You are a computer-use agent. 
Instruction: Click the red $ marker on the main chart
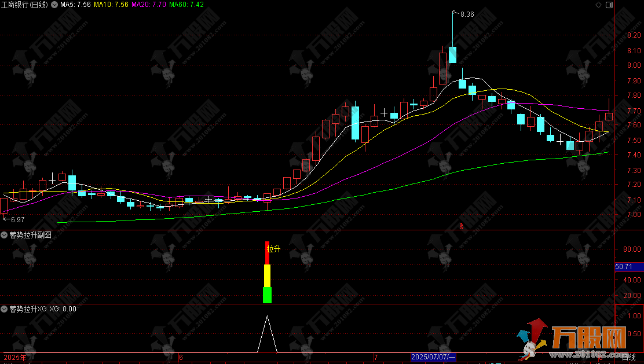click(461, 226)
